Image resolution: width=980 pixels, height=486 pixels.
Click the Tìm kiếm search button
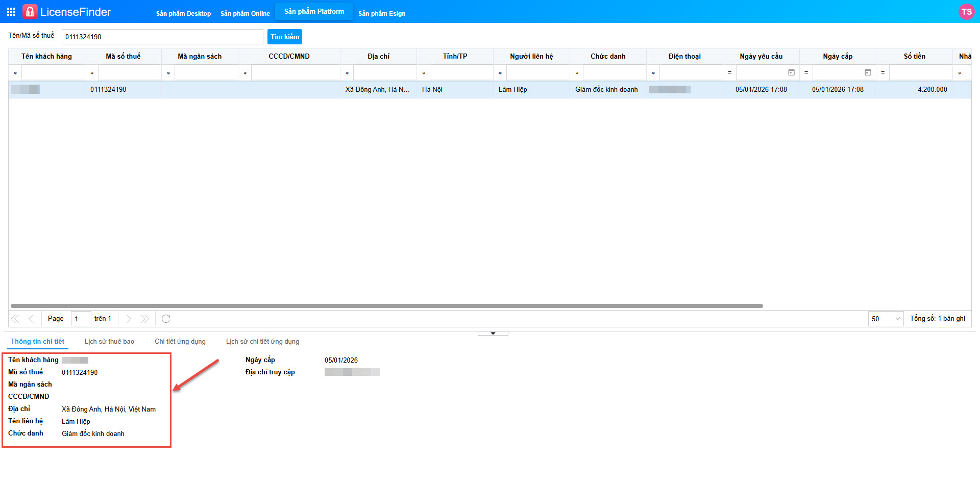click(x=285, y=37)
